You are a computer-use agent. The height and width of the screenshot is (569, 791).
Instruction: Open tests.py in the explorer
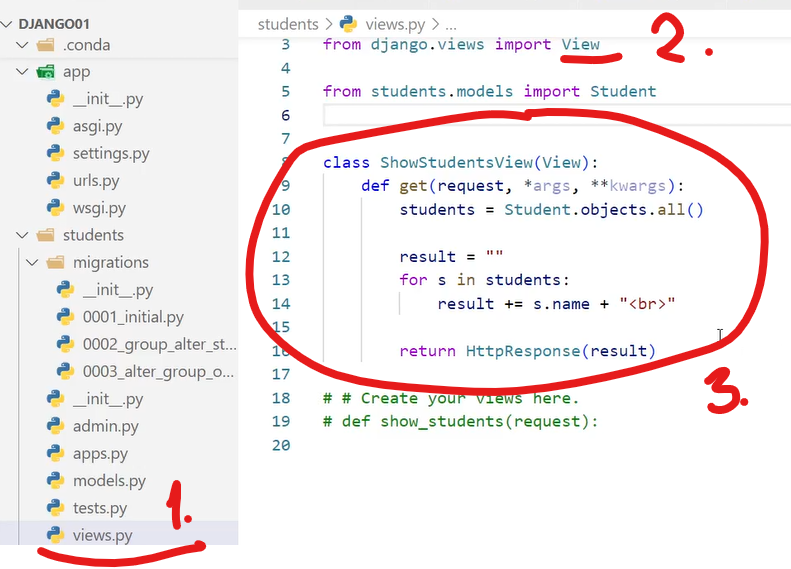click(100, 508)
